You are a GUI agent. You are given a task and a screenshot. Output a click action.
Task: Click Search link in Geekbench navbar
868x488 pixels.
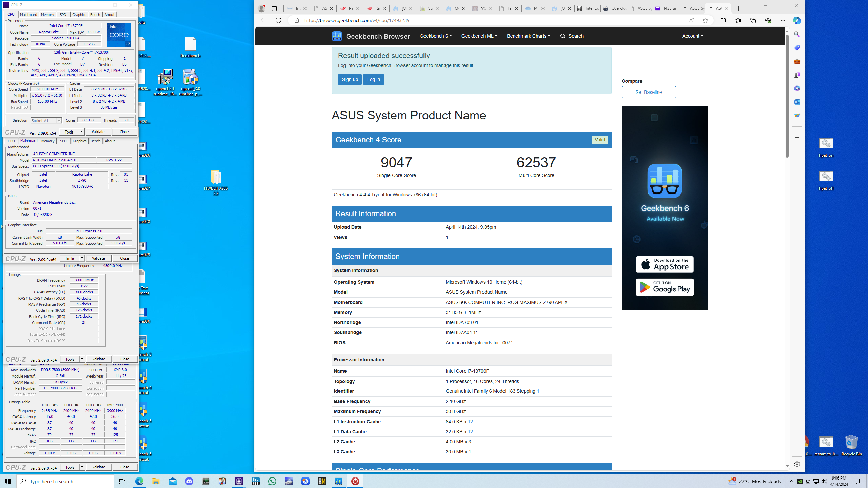(x=572, y=36)
